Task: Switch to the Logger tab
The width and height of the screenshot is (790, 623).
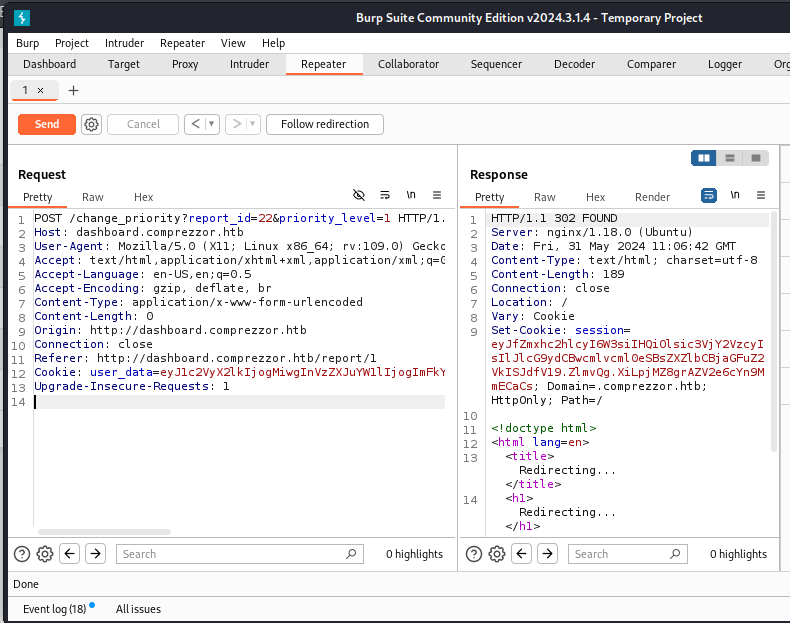Action: coord(725,64)
